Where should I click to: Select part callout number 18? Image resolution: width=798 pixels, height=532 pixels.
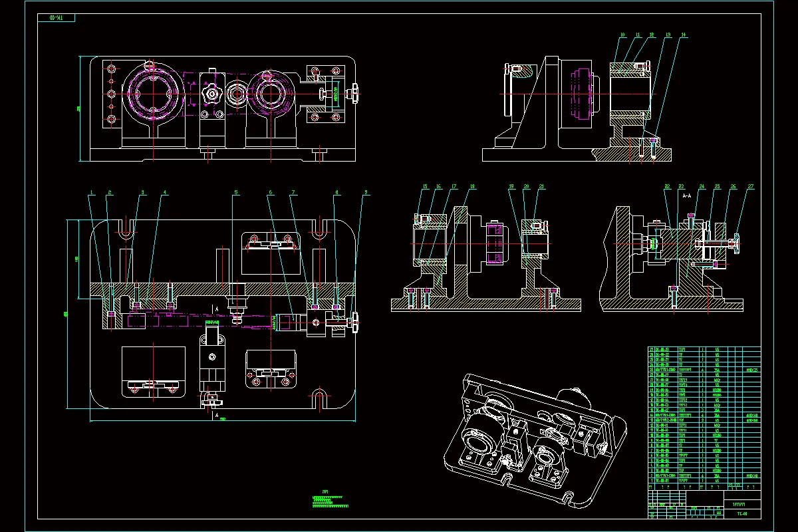[x=472, y=187]
